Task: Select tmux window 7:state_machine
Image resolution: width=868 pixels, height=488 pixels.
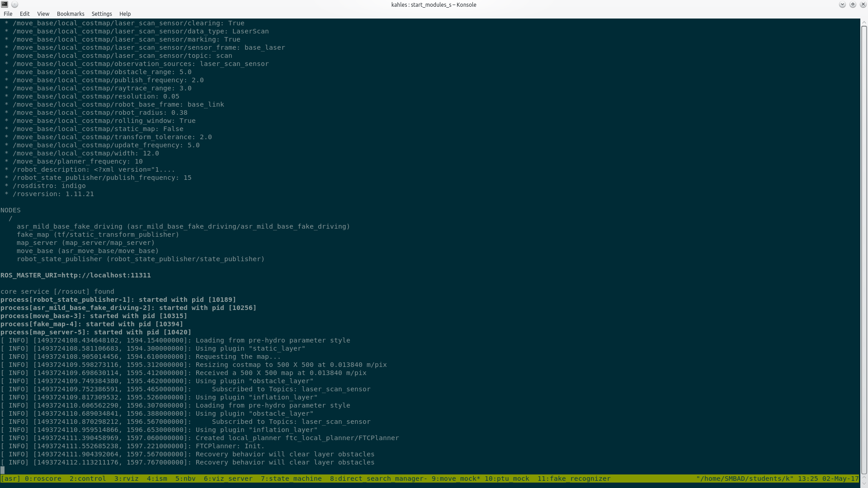Action: (291, 479)
